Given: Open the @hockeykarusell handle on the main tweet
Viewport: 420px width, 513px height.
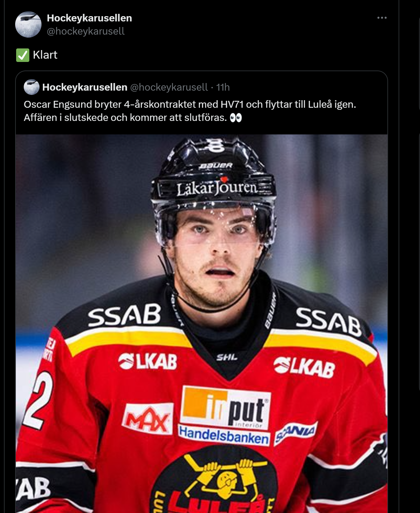Looking at the screenshot, I should [x=86, y=31].
